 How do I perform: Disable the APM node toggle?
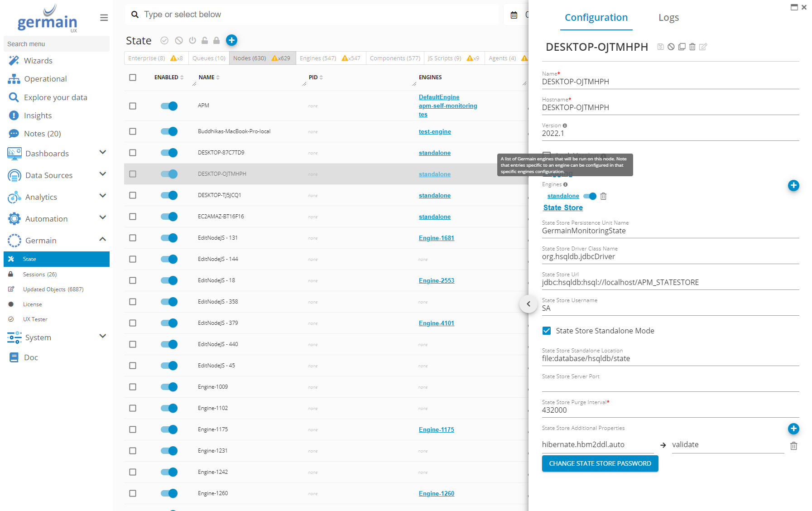coord(169,106)
